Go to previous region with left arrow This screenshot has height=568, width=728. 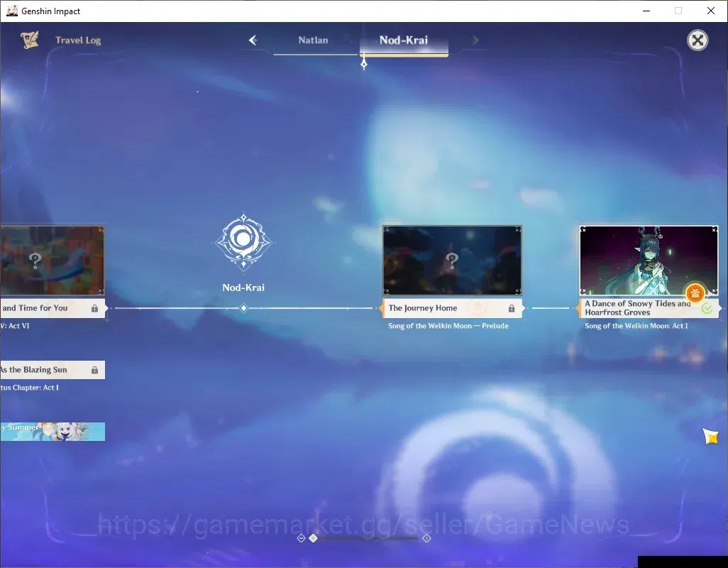pos(253,40)
